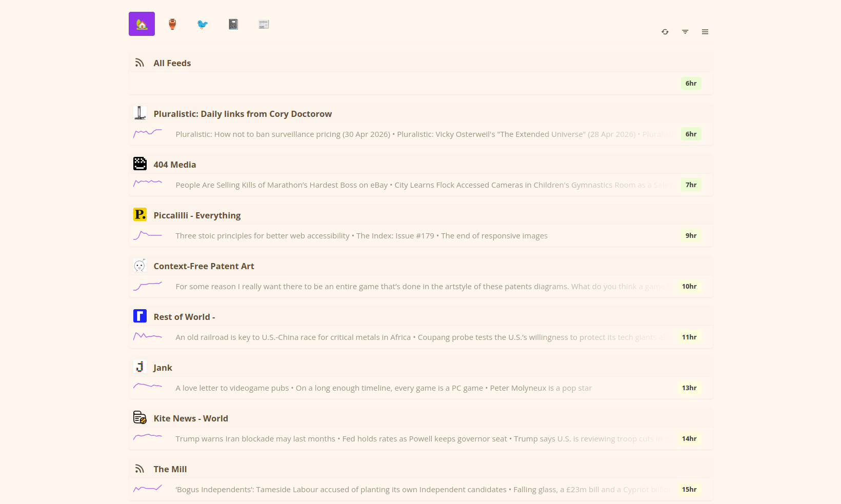
Task: Open the hamburger menu icon
Action: tap(705, 32)
